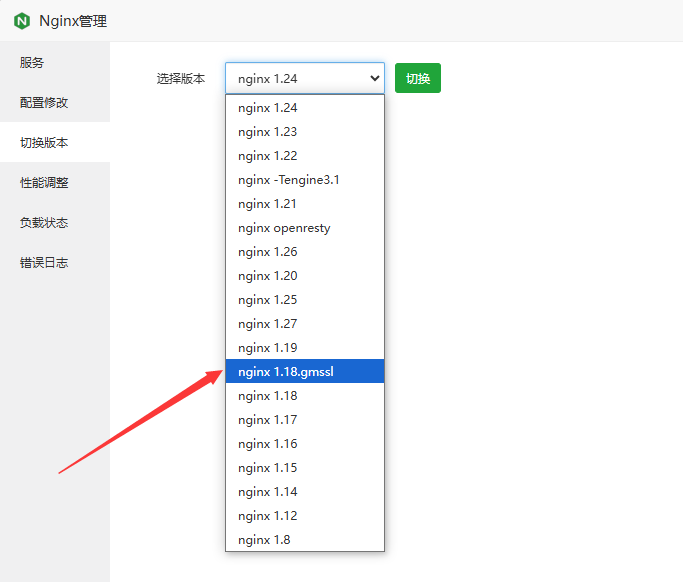Select nginx 1.19 option
Screen dimensions: 683x582
pyautogui.click(x=305, y=348)
